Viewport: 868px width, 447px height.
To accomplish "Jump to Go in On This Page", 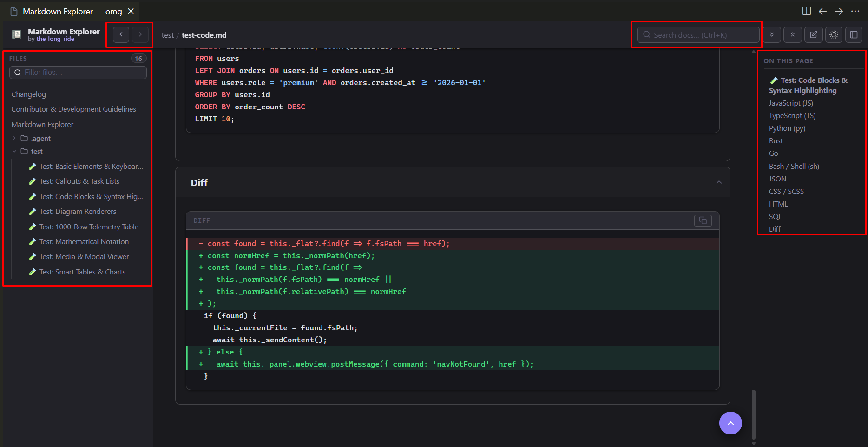I will [x=774, y=153].
